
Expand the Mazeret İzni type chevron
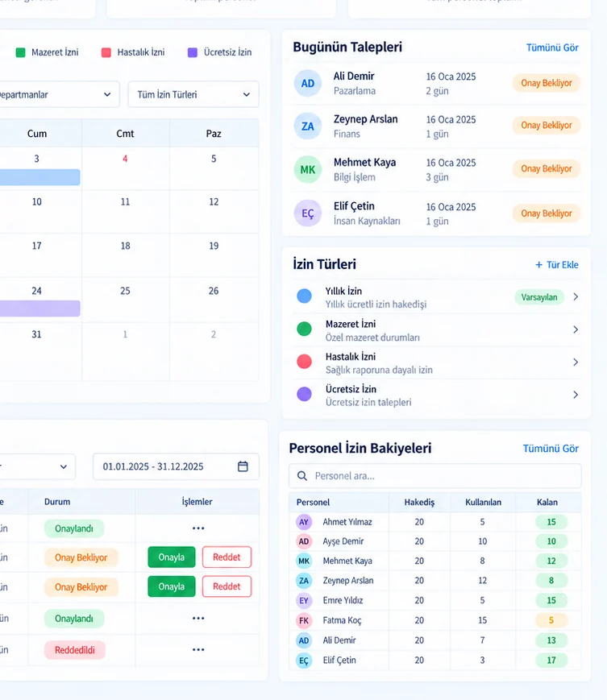click(x=576, y=329)
